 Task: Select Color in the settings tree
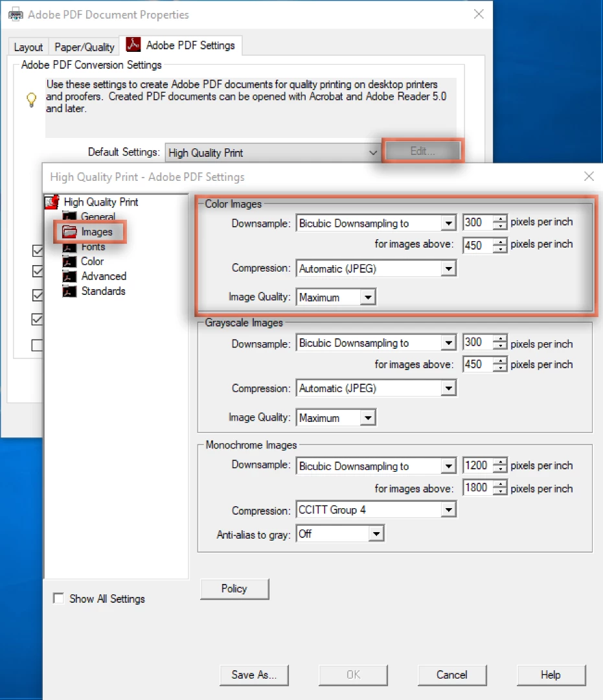pyautogui.click(x=93, y=262)
